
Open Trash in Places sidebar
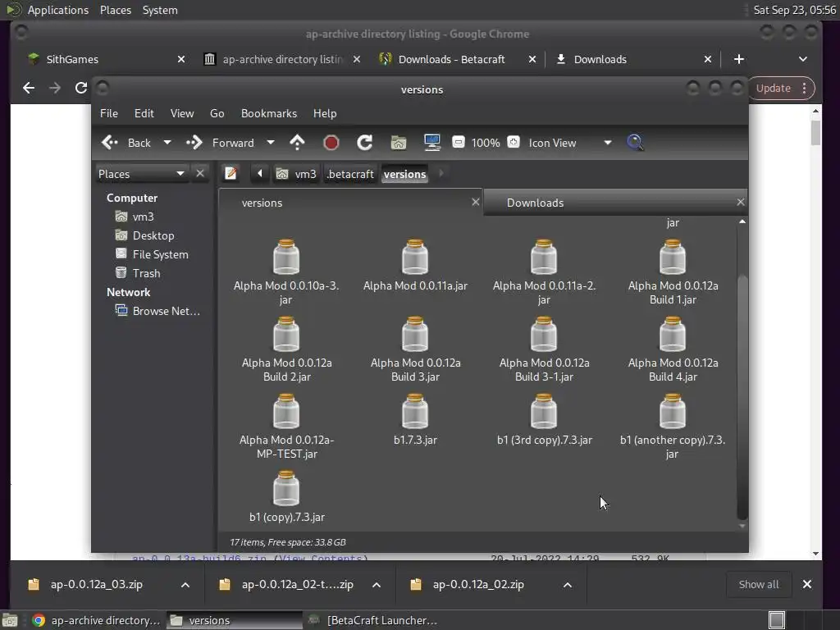click(x=146, y=273)
